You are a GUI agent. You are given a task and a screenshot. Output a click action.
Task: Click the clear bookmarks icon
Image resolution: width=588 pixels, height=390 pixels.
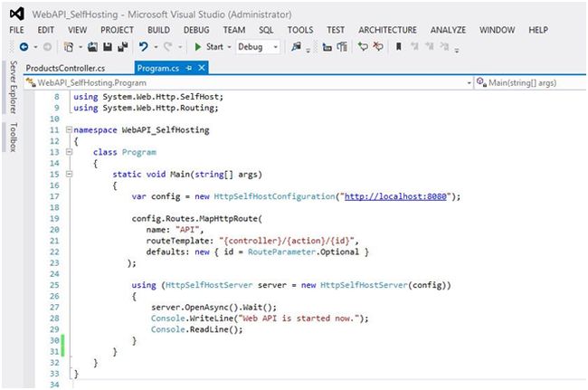point(444,47)
